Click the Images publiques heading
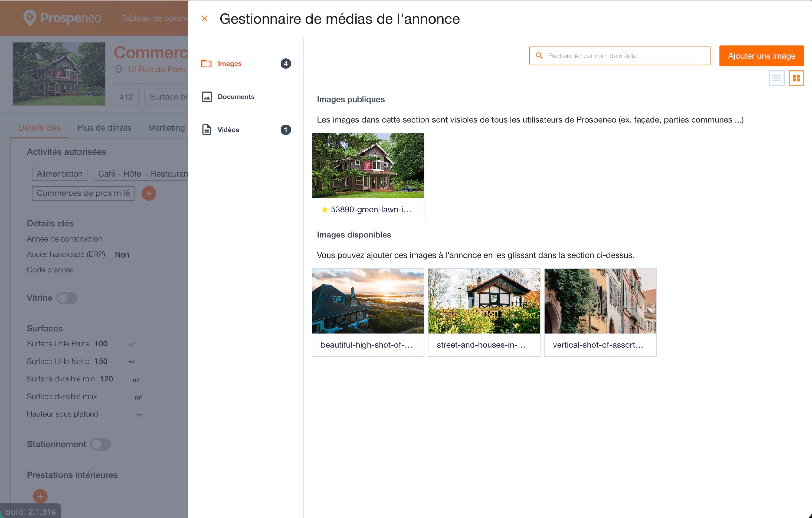The image size is (812, 518). [x=351, y=100]
